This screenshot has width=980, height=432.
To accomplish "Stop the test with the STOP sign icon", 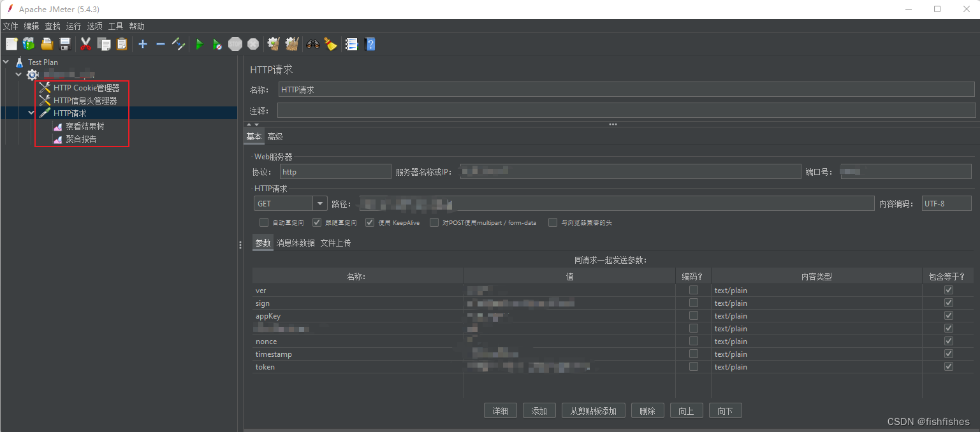I will point(235,44).
